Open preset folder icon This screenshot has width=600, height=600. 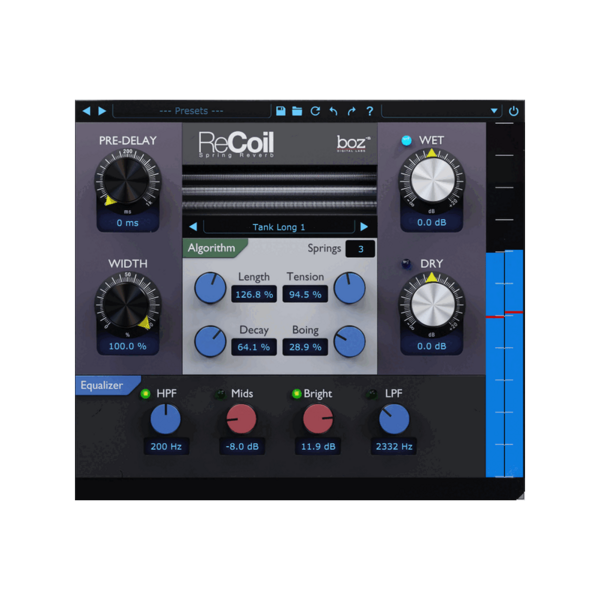click(x=297, y=111)
